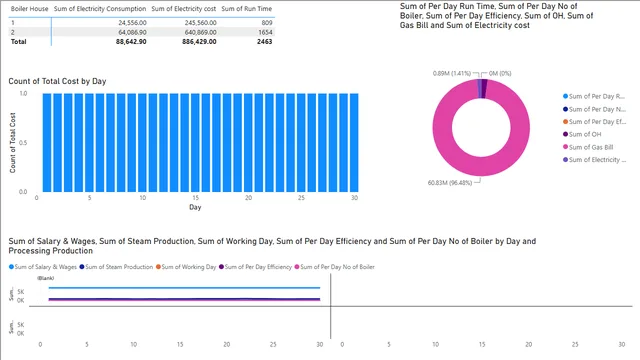This screenshot has width=640, height=360.
Task: Click the 2463 total run time value
Action: 264,42
